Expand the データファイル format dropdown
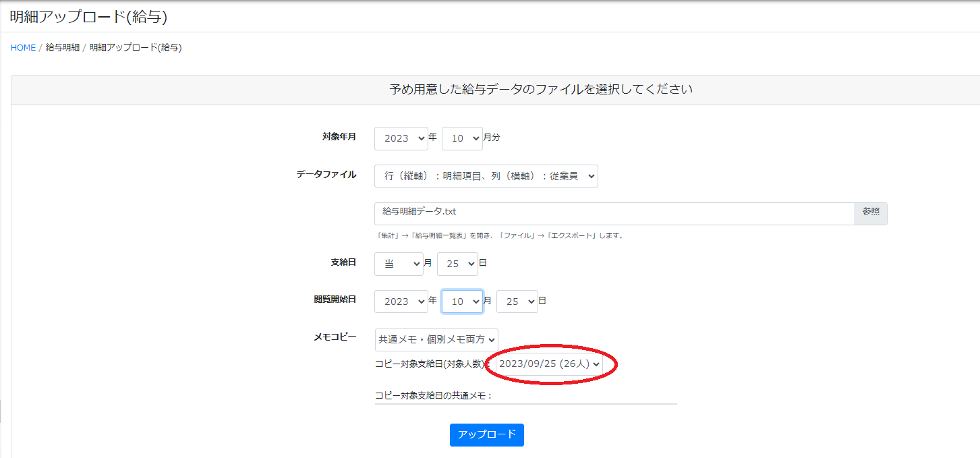This screenshot has height=458, width=980. click(486, 176)
